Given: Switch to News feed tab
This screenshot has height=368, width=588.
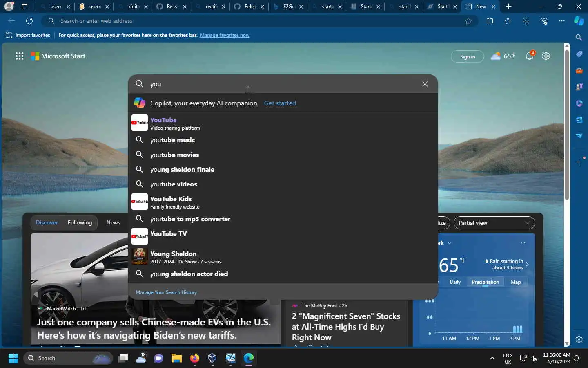Looking at the screenshot, I should 113,222.
